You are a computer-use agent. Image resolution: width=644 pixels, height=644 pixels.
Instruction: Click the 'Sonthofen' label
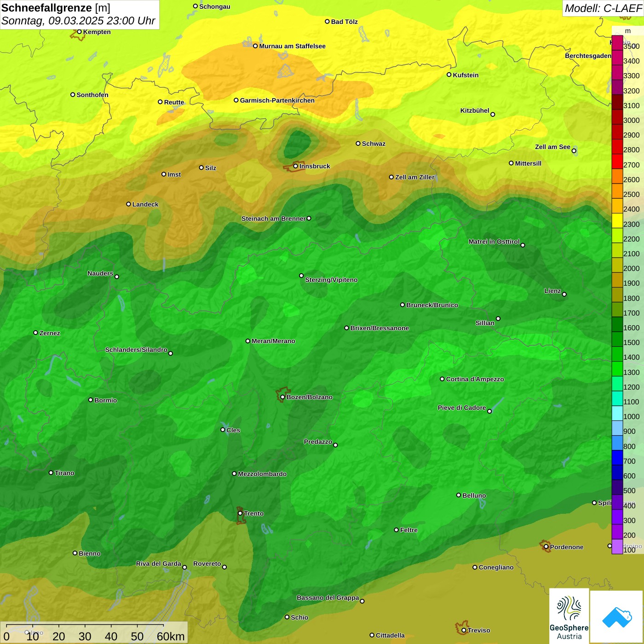point(92,95)
